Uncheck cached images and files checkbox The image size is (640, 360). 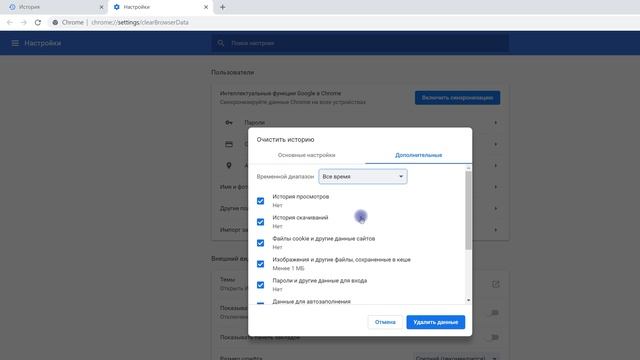[260, 264]
